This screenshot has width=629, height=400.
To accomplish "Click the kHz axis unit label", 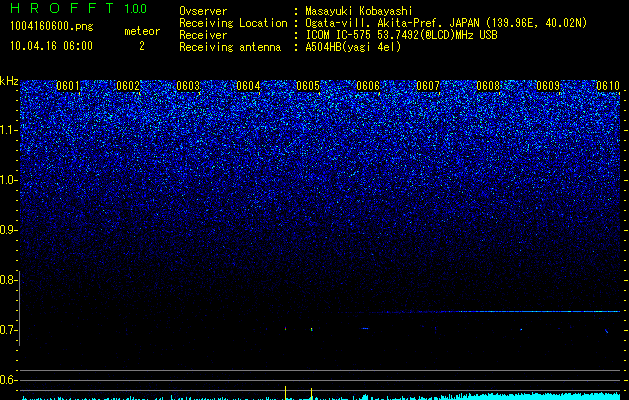I will pyautogui.click(x=9, y=81).
